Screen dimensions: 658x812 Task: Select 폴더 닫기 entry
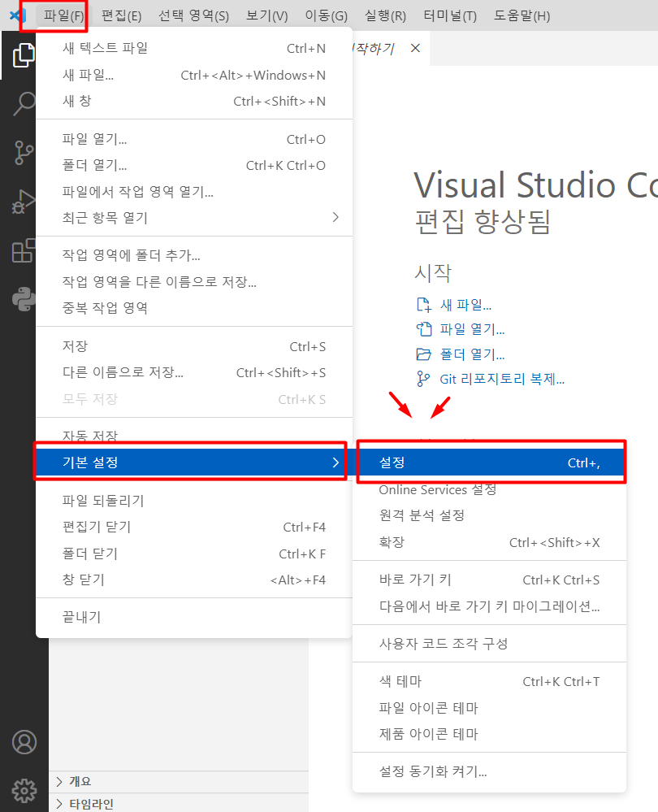click(x=194, y=554)
